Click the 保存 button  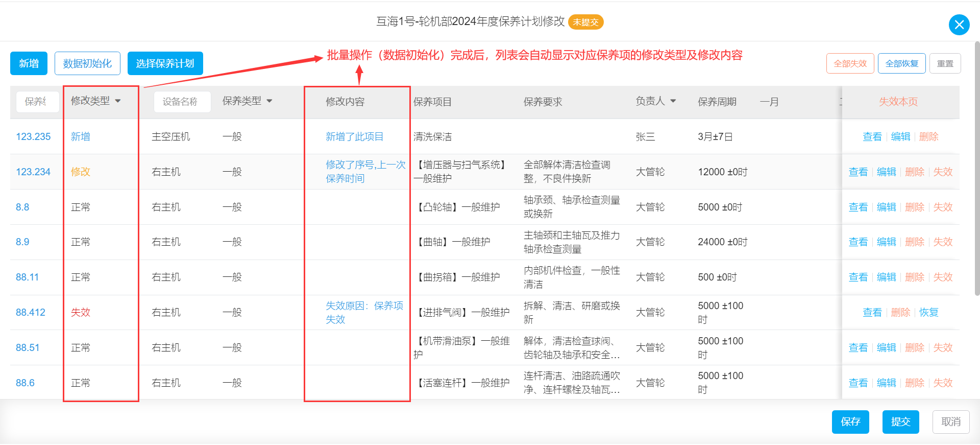[850, 422]
